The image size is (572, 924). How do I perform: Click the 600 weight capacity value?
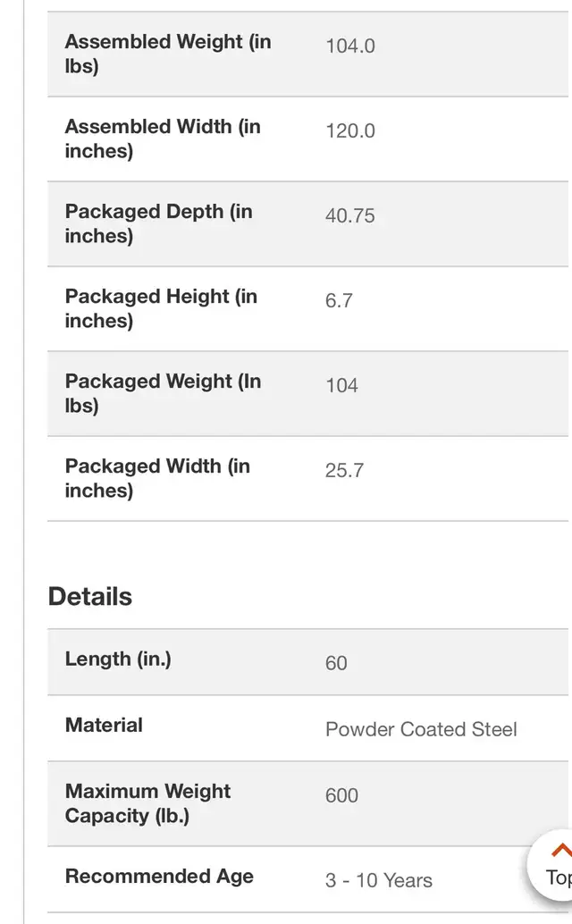pyautogui.click(x=341, y=795)
